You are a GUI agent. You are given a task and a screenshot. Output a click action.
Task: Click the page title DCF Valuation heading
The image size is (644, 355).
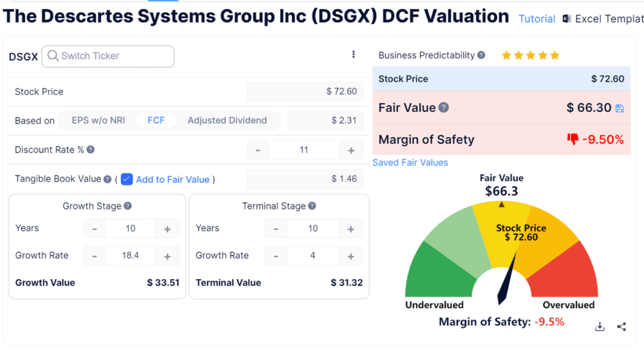(256, 16)
